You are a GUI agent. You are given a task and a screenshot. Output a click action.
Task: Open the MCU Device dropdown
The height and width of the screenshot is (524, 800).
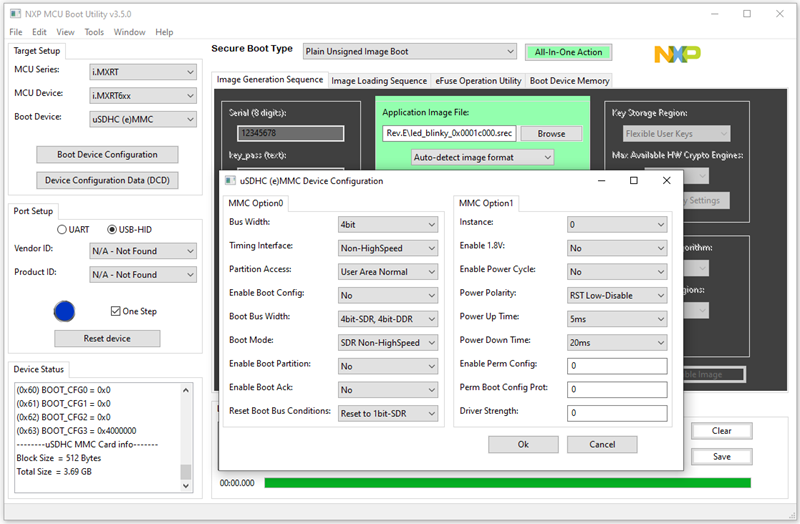143,95
